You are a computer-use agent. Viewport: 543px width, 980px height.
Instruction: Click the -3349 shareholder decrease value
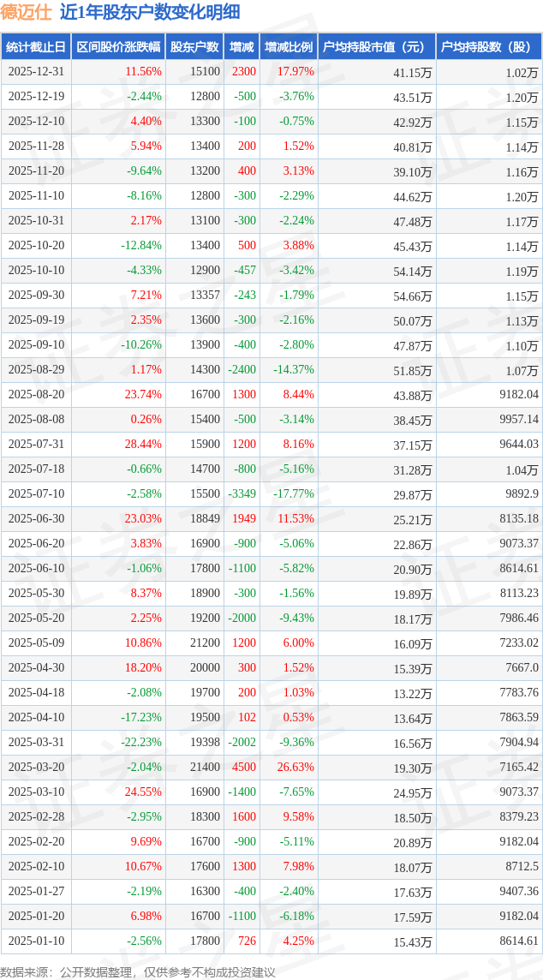(x=242, y=494)
